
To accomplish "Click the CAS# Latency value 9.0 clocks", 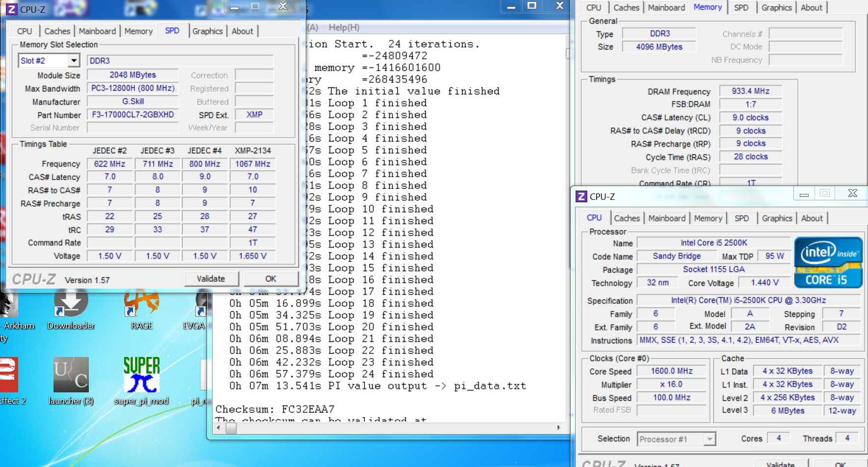I will click(x=750, y=117).
